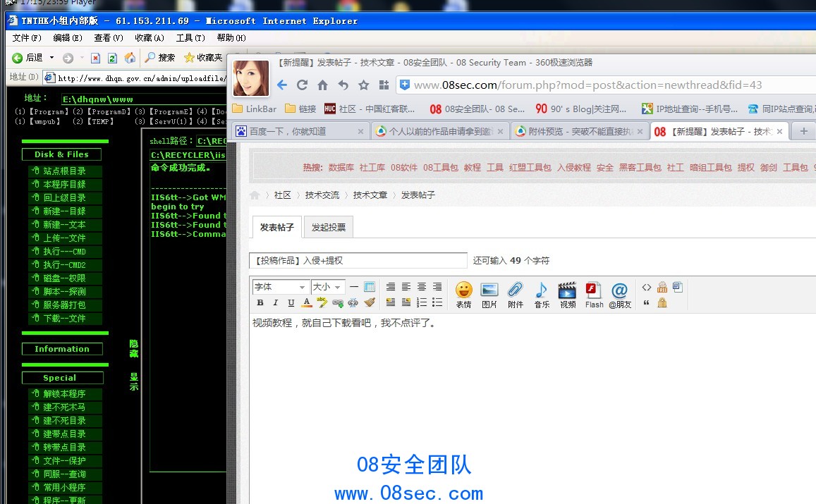
Task: Open 表情 emoticon picker
Action: (463, 295)
